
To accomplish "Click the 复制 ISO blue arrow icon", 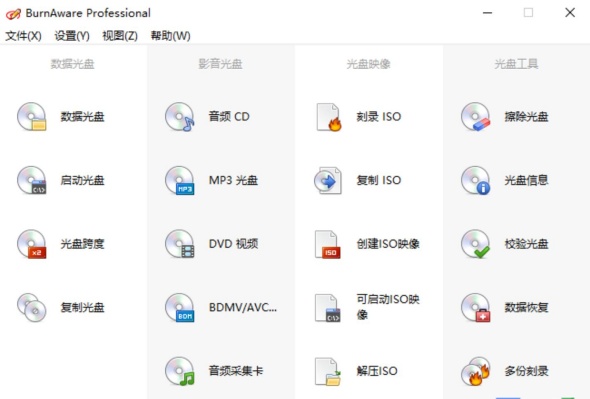I will click(x=328, y=180).
